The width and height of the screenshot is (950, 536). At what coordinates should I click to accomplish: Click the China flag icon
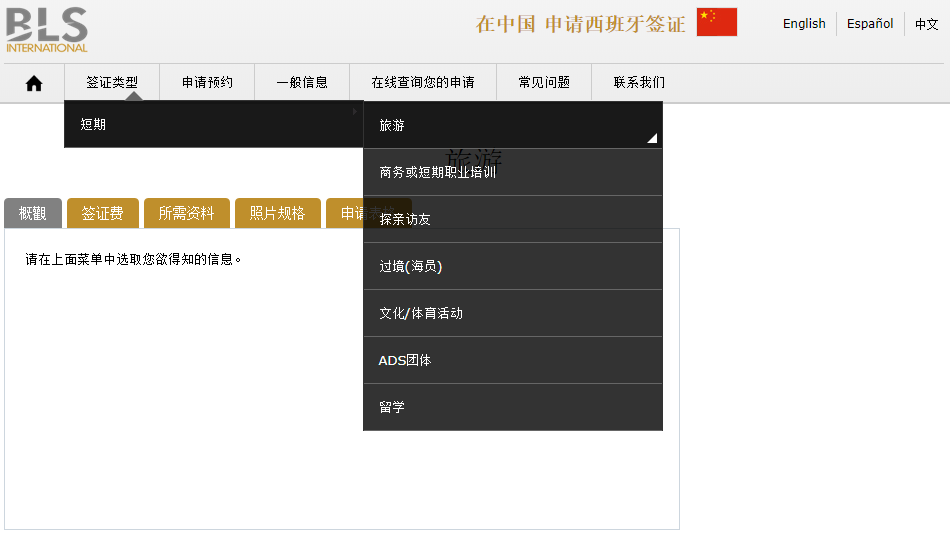pos(716,22)
